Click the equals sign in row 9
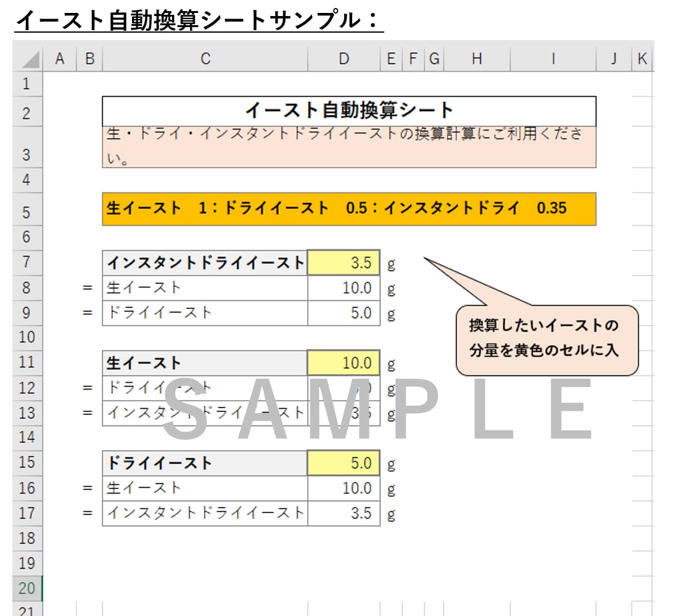676x616 pixels. (x=88, y=313)
